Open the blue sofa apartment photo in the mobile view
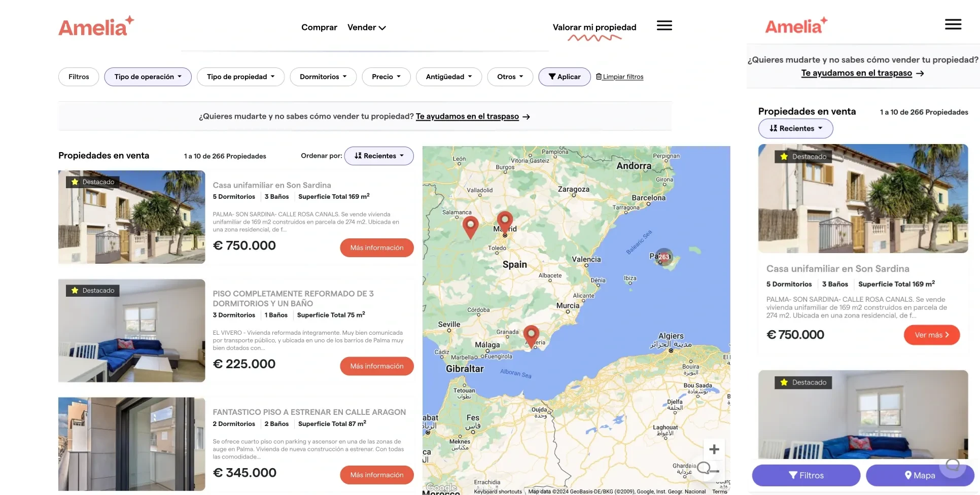The height and width of the screenshot is (495, 980). pos(863,415)
